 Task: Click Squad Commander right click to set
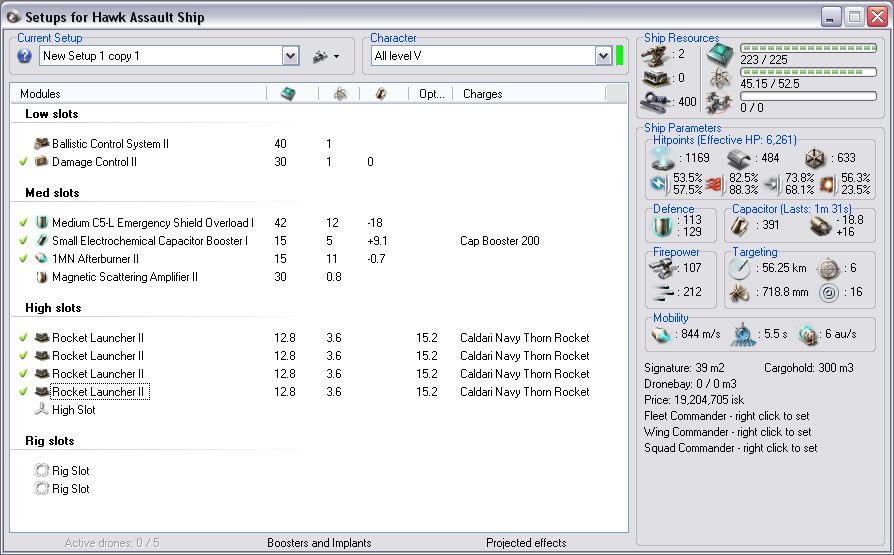click(730, 448)
